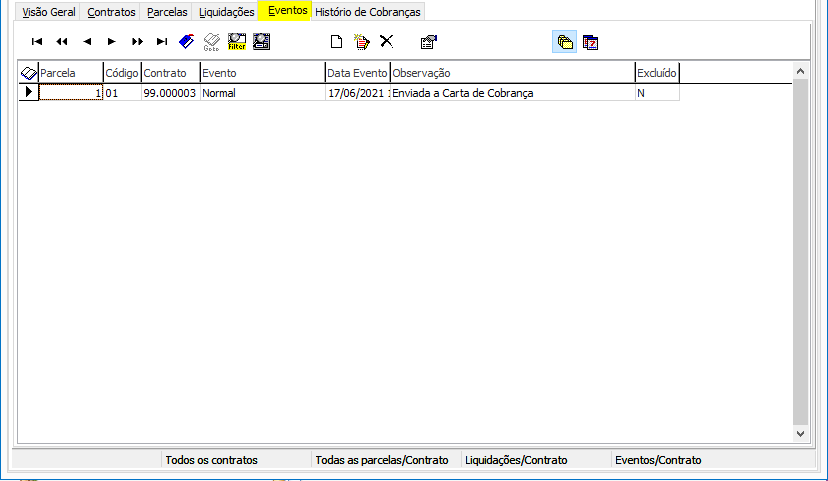The width and height of the screenshot is (828, 481).
Task: Jump back several records with double-left arrows
Action: [62, 42]
